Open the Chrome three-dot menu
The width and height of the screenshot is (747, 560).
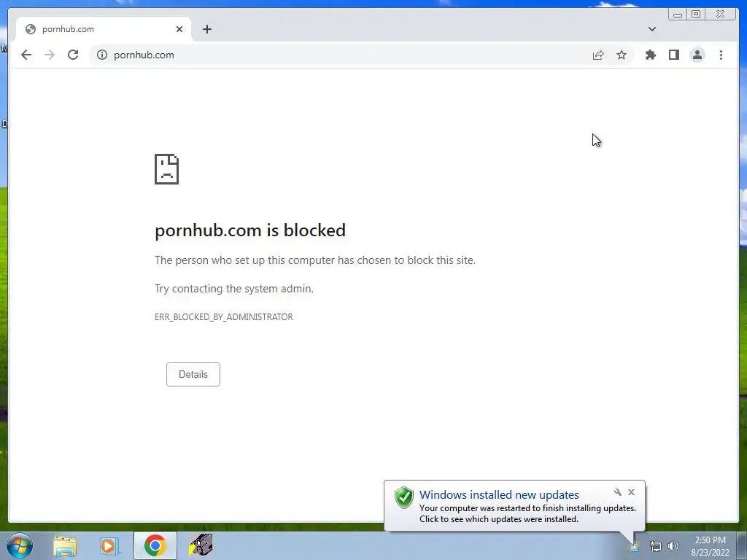pyautogui.click(x=721, y=55)
